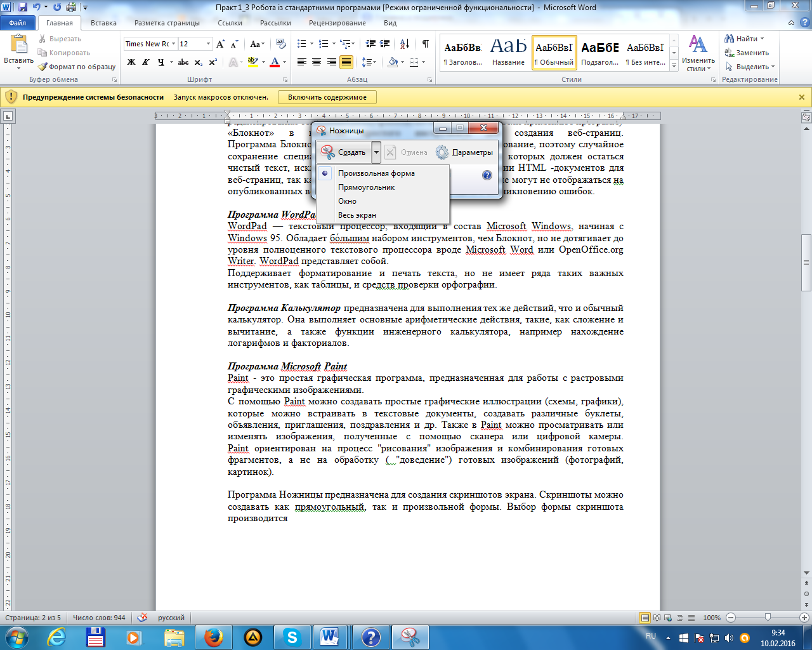
Task: Select 'Окно' snip option
Action: pyautogui.click(x=347, y=201)
